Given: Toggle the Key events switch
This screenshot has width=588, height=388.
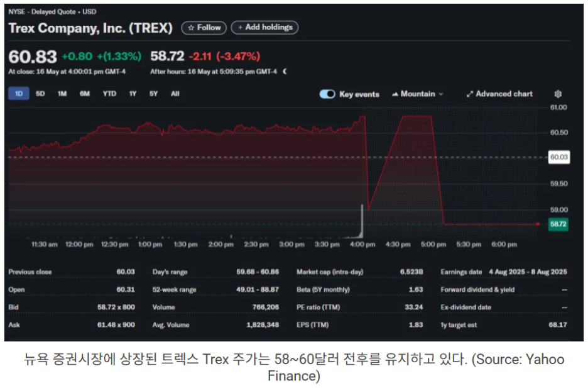Looking at the screenshot, I should pyautogui.click(x=327, y=94).
